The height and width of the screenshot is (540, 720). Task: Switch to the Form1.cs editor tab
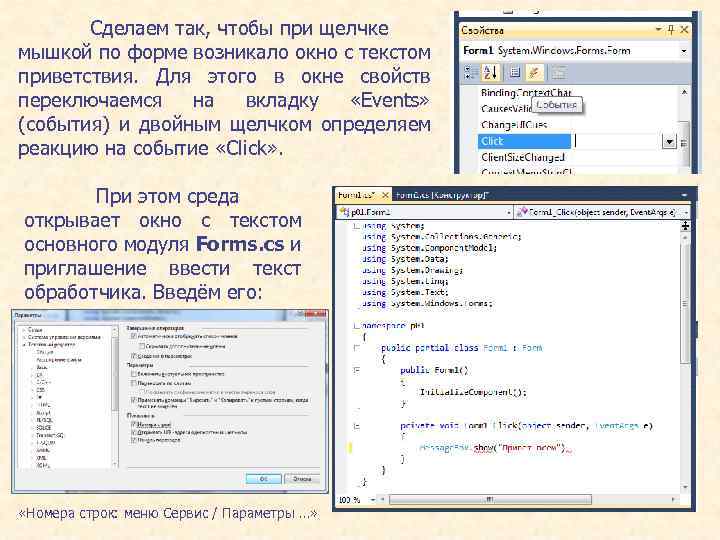click(x=357, y=195)
